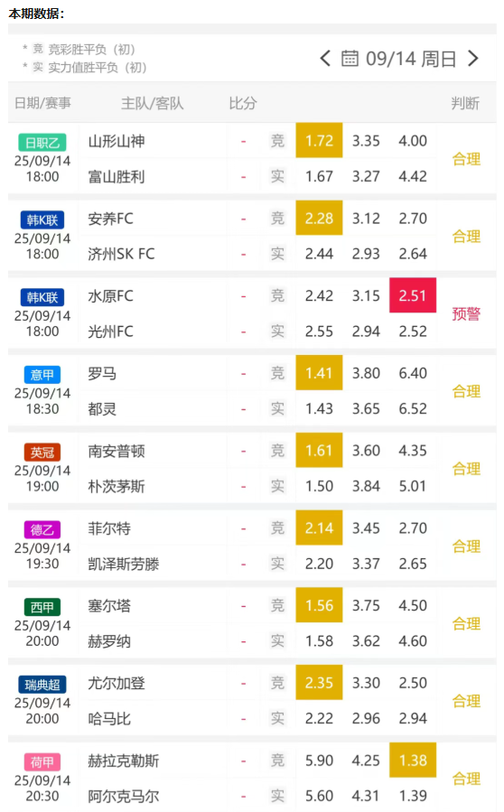Select the highlighted 1.38 odds for 阿尔克马尔
504x812 pixels.
[412, 761]
